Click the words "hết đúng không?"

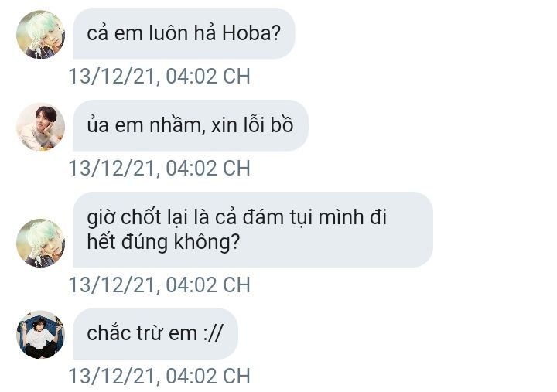coord(163,242)
